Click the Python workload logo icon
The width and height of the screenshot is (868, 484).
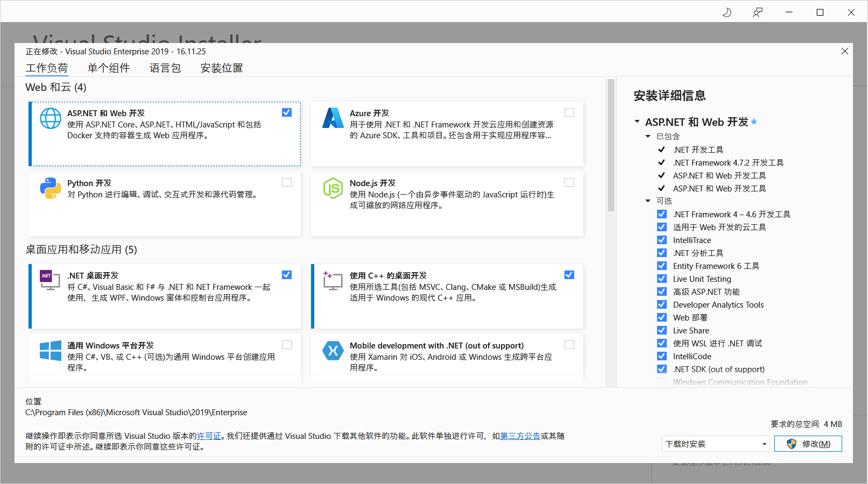[x=51, y=188]
